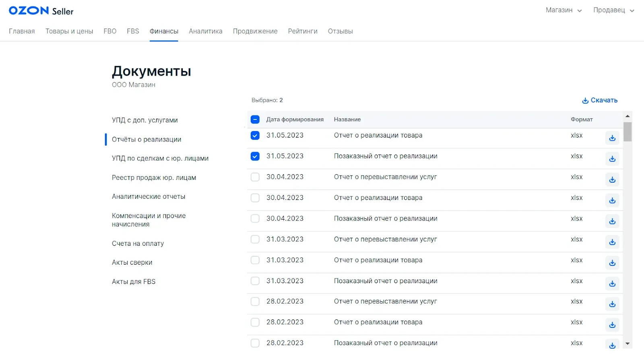Viewport: 644px width, 356px height.
Task: Click the documents list scrollbar thumb
Action: [x=627, y=132]
